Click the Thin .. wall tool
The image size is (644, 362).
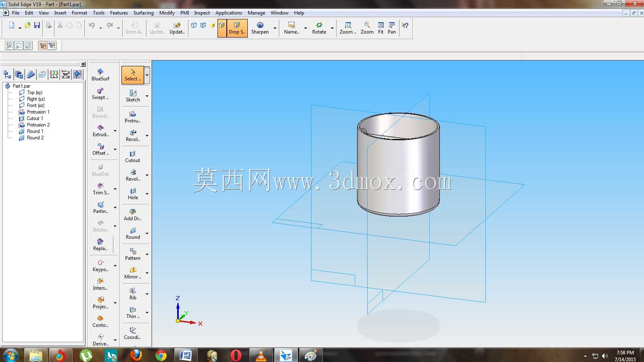click(x=133, y=312)
